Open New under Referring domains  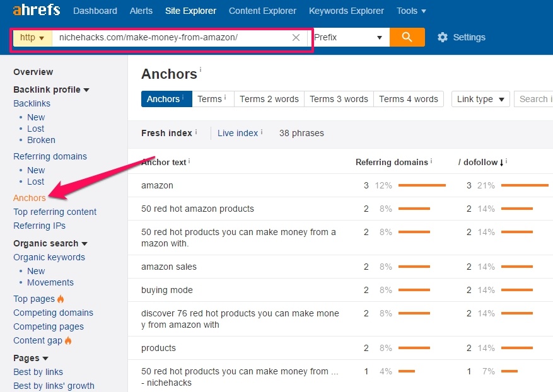[x=36, y=170]
